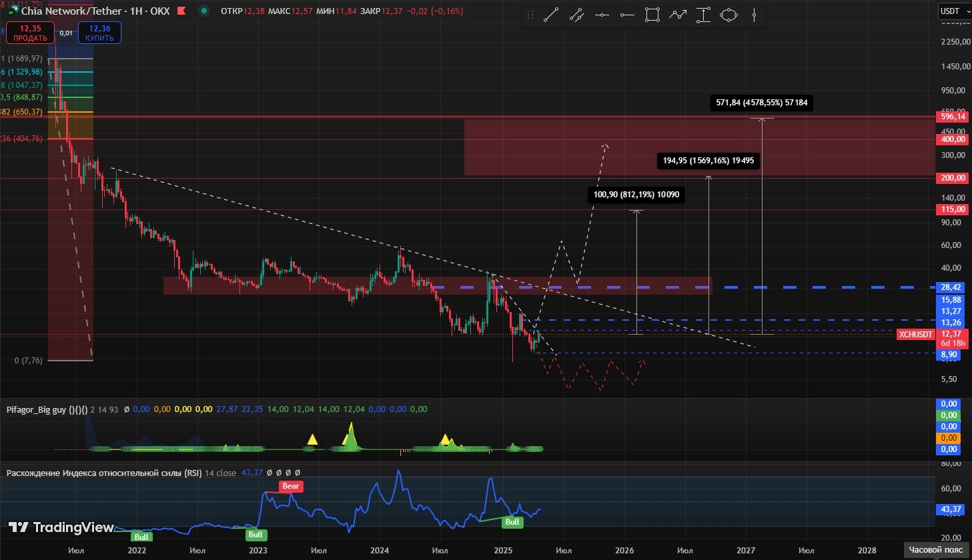Click the 115,00 price axis label
The width and height of the screenshot is (972, 560).
coord(953,209)
